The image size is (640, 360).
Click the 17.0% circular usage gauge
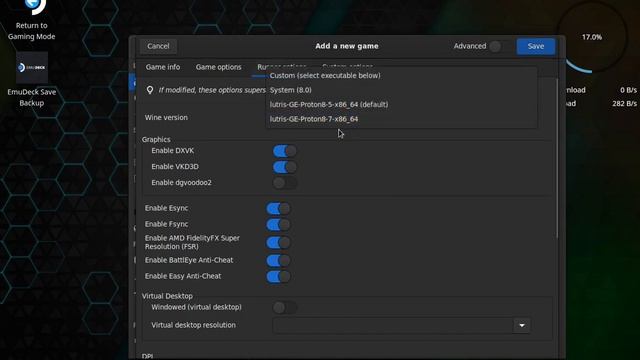(x=592, y=37)
